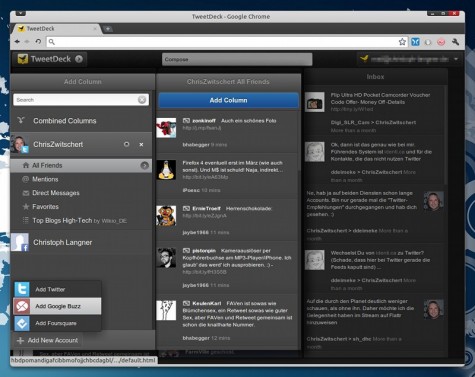
Task: Click the retweet icon before ErnieTroelf
Action: (x=186, y=208)
